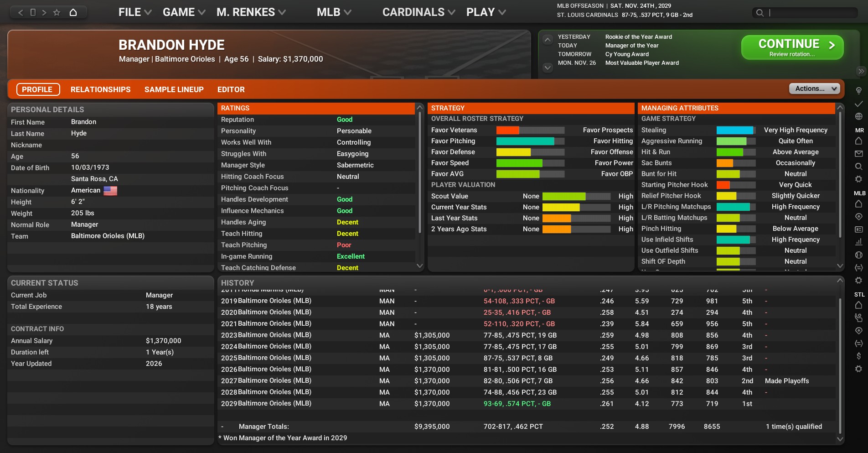The width and height of the screenshot is (868, 453).
Task: Bookmark this page with the star icon
Action: [x=57, y=12]
